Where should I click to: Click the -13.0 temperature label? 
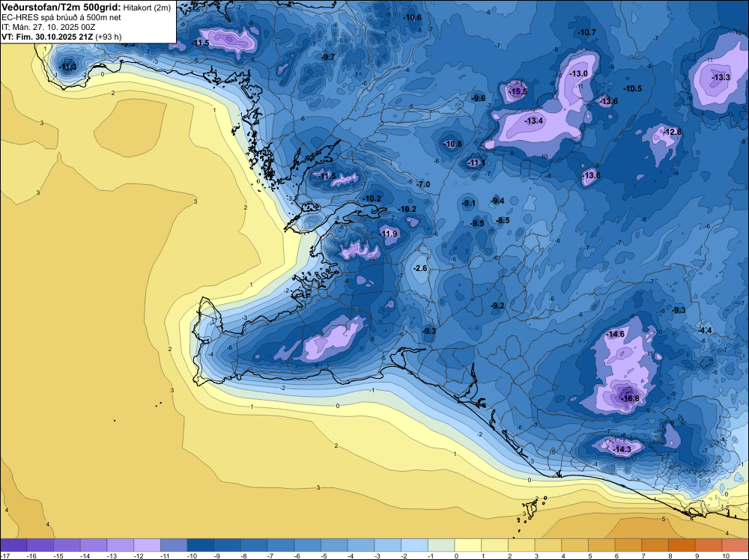578,73
